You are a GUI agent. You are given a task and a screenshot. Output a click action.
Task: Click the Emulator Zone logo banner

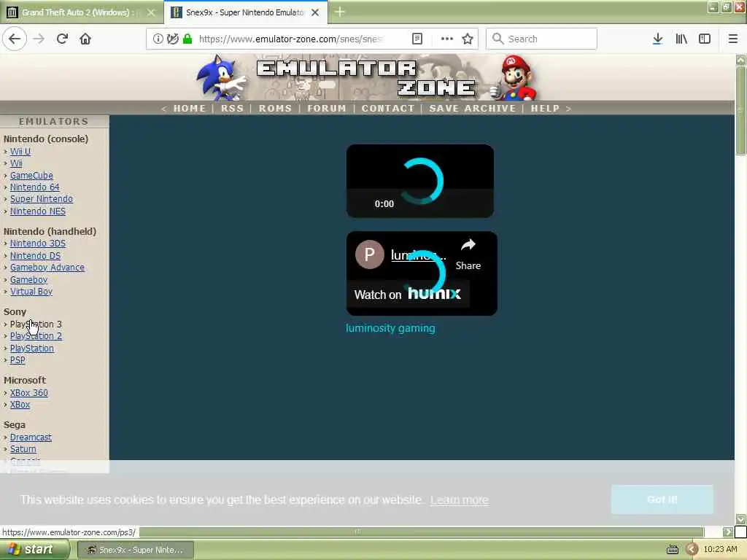367,77
